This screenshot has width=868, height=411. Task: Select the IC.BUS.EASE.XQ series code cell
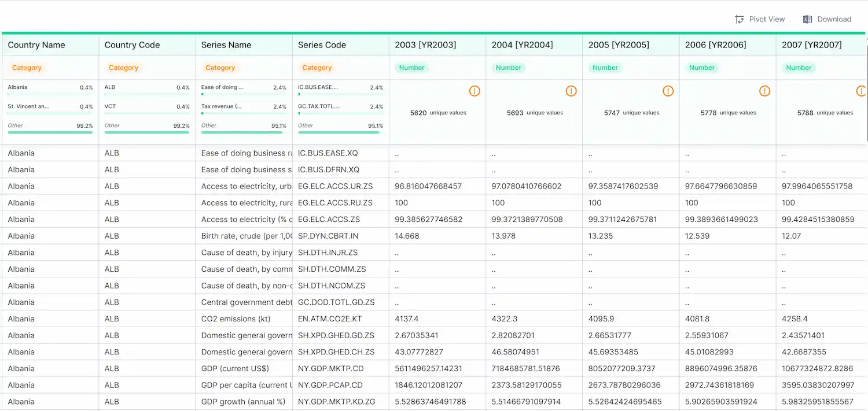click(328, 153)
